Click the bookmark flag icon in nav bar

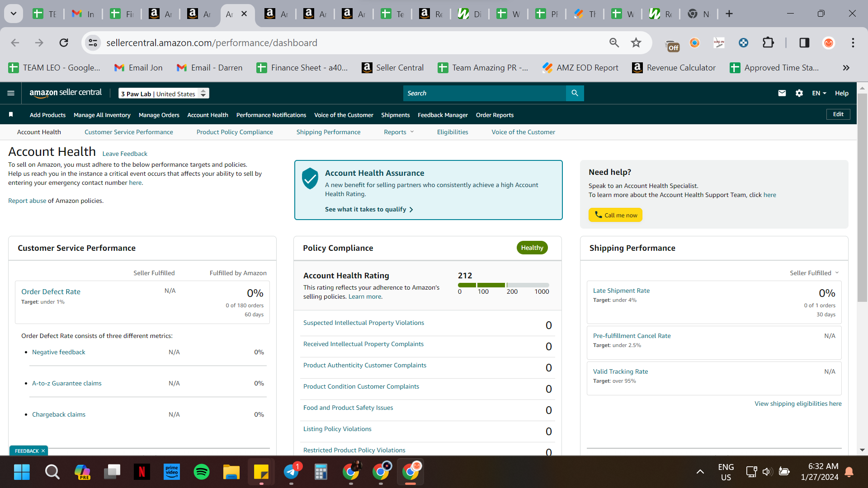tap(11, 115)
